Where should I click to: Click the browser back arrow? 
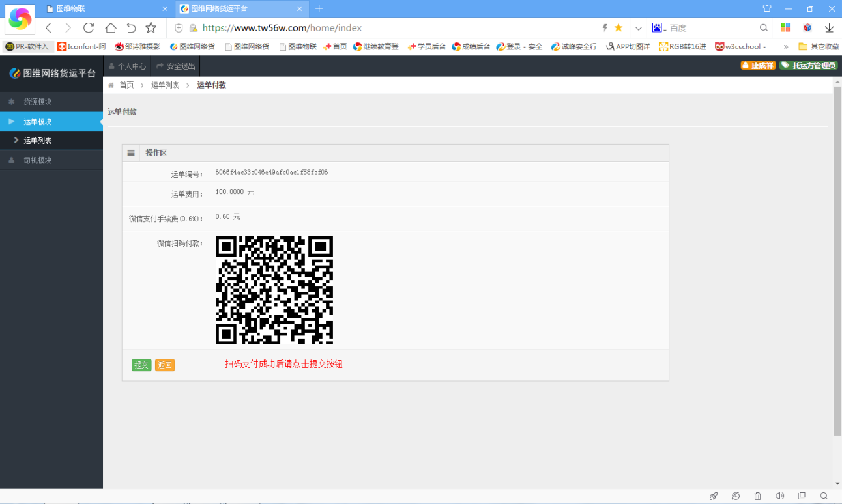point(48,28)
